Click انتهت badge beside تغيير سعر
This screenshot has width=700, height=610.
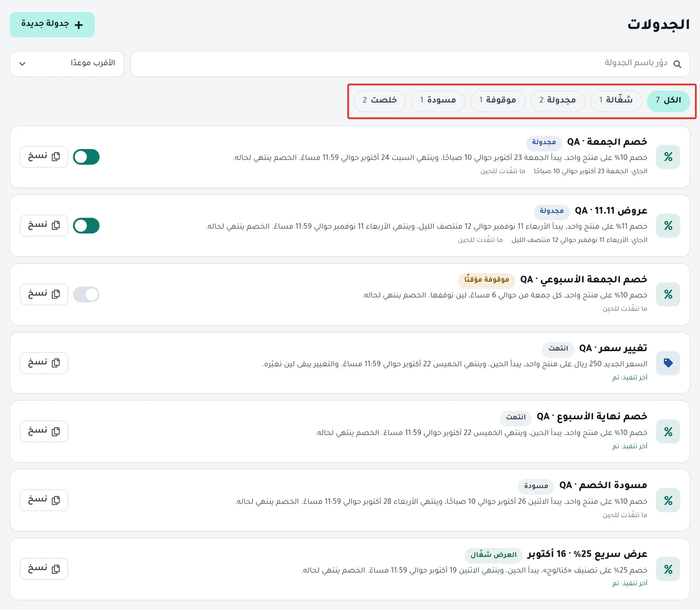tap(558, 349)
